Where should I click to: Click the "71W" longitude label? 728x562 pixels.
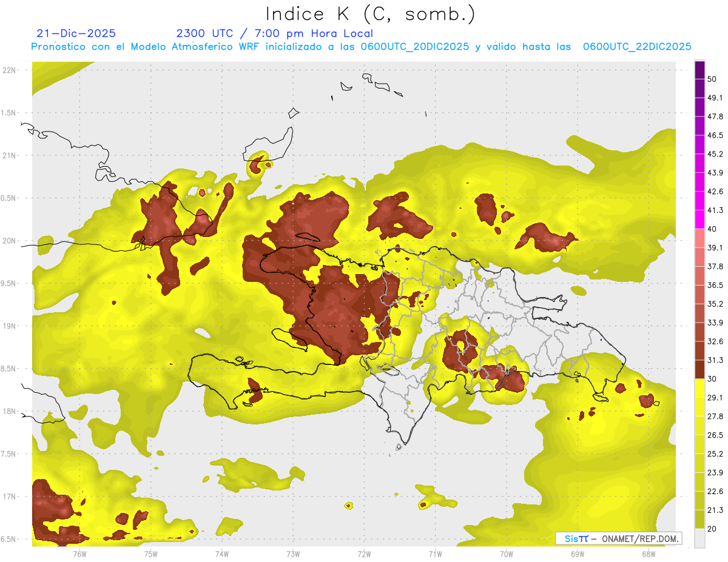click(x=435, y=554)
